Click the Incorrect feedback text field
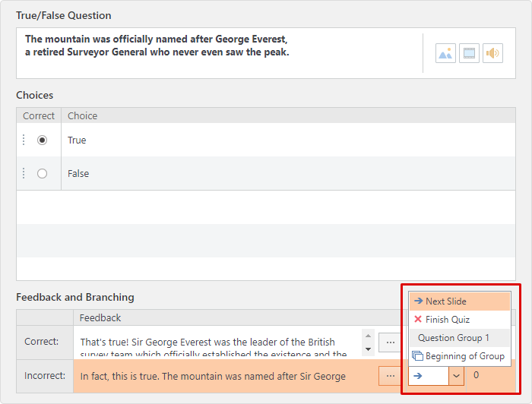The height and width of the screenshot is (404, 532). (x=225, y=376)
